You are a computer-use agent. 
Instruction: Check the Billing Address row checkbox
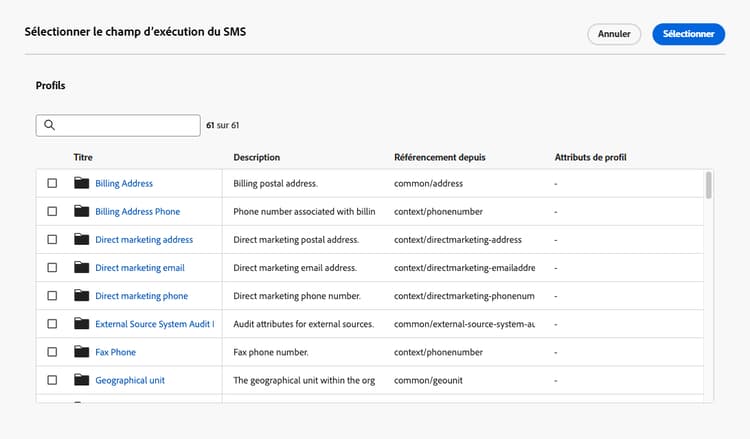[52, 183]
